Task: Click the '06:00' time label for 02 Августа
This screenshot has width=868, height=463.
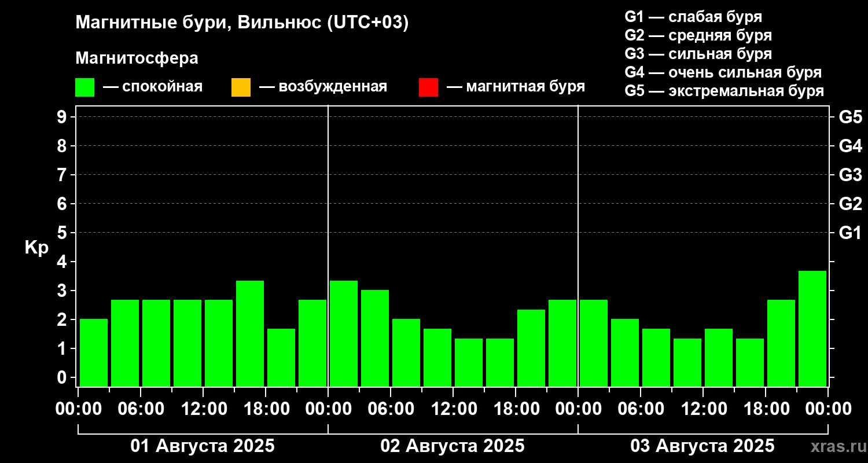Action: coord(391,409)
